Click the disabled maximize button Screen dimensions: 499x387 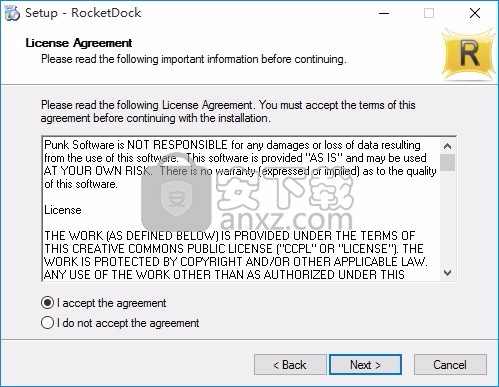click(x=429, y=13)
